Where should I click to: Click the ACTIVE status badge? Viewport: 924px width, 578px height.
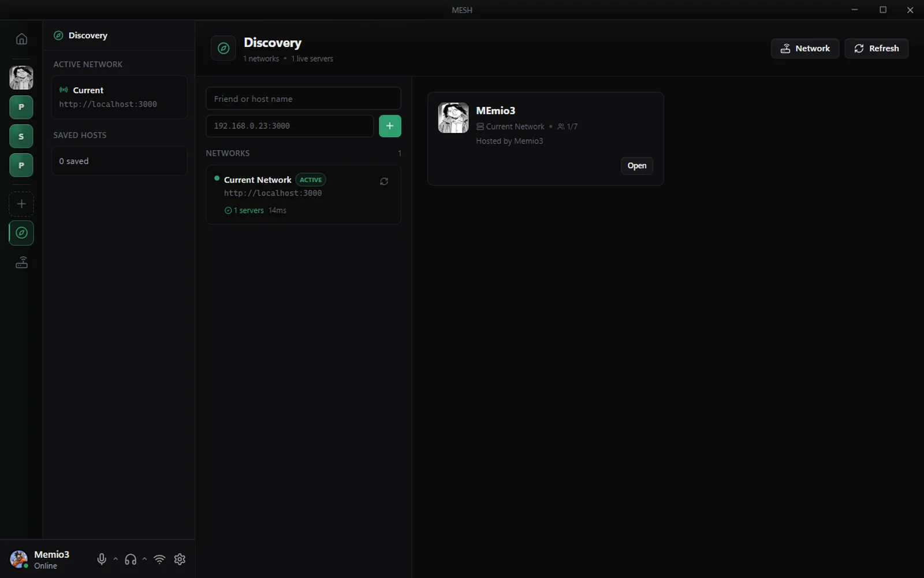click(311, 180)
